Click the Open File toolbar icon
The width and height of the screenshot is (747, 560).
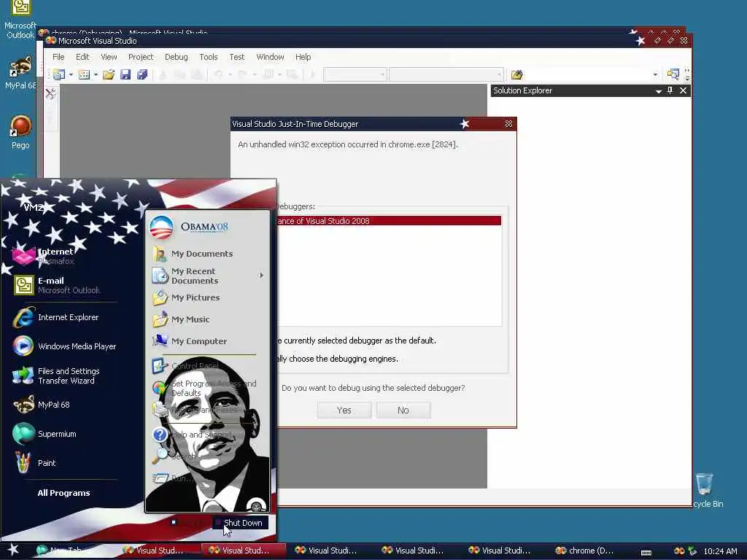[109, 74]
